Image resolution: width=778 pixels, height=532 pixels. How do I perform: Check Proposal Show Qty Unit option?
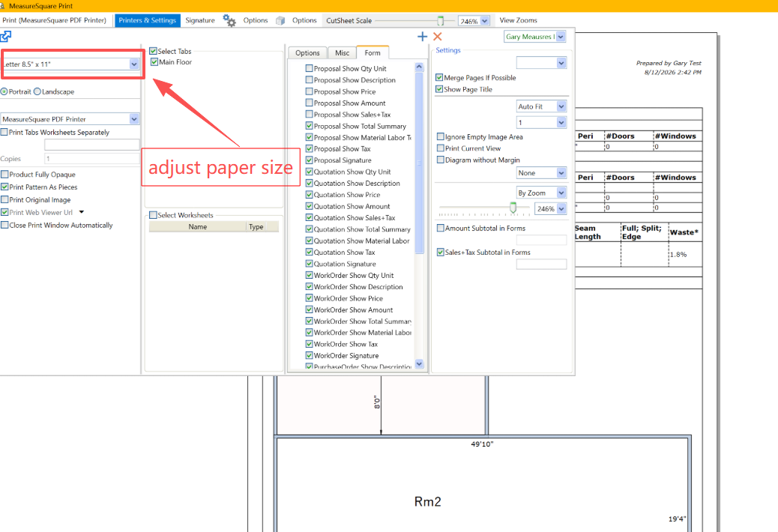coord(309,68)
